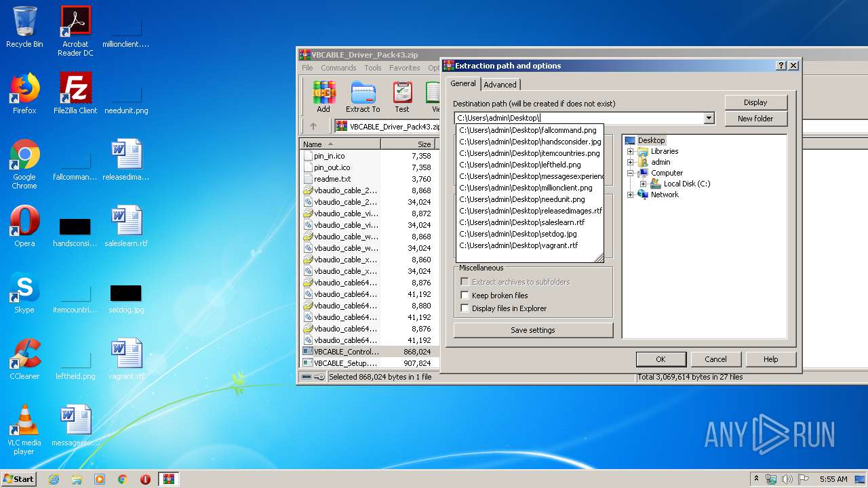Select the General tab
Image resolution: width=868 pixels, height=488 pixels.
pyautogui.click(x=463, y=83)
